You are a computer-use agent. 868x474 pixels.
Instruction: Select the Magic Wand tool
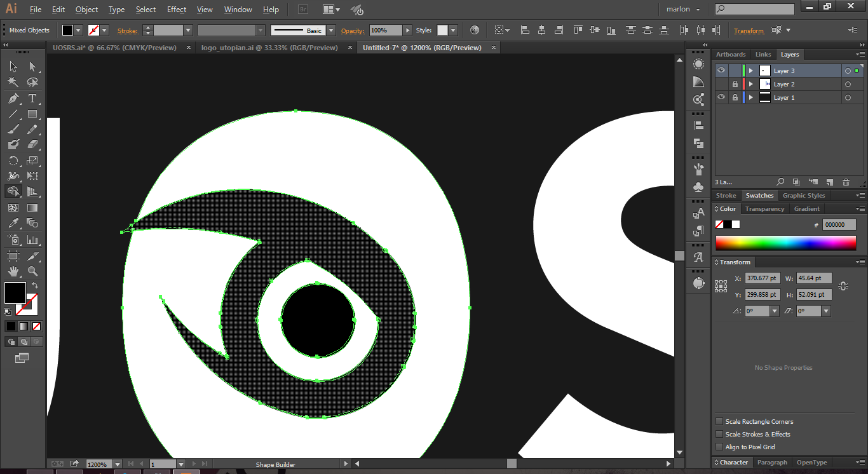click(x=13, y=83)
